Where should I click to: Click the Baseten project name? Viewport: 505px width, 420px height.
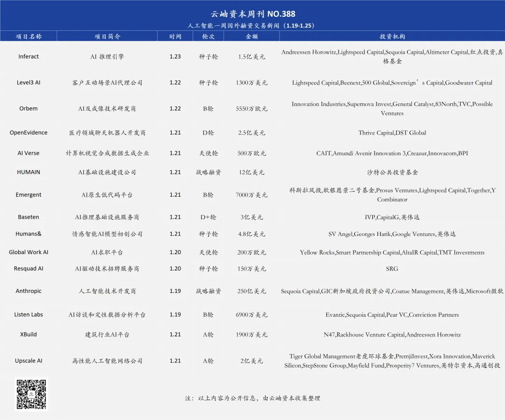click(x=29, y=217)
